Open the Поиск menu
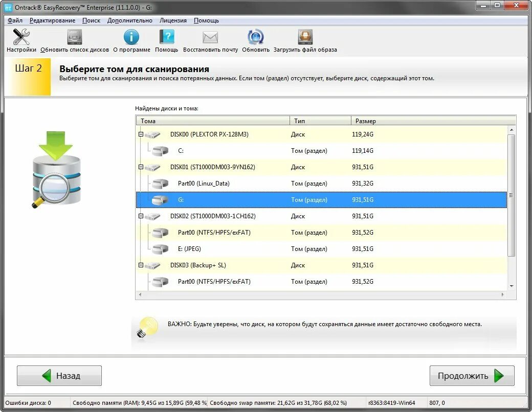 [91, 20]
